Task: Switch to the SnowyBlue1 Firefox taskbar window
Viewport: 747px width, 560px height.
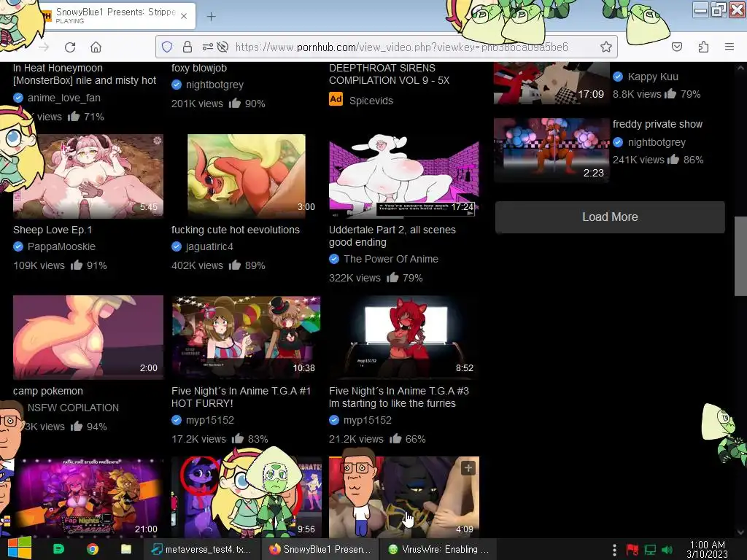Action: click(320, 549)
